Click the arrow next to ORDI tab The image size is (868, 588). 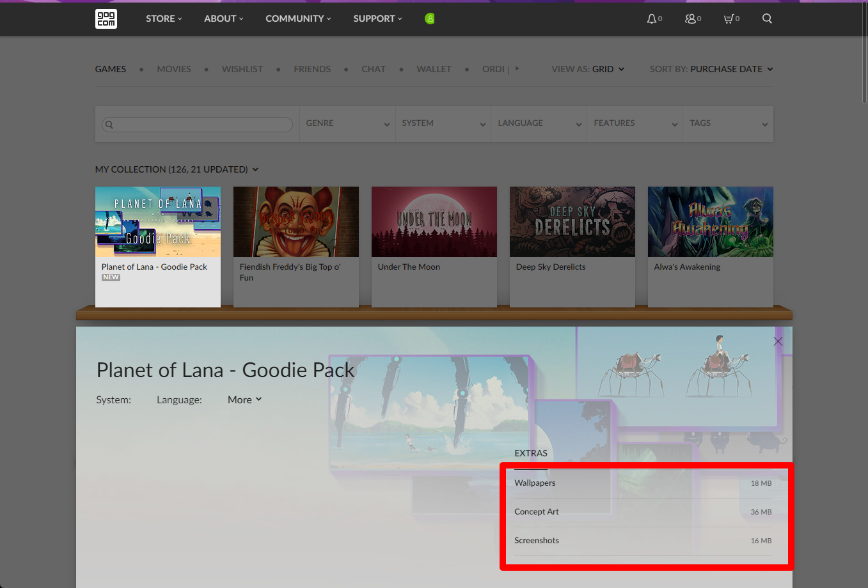517,68
